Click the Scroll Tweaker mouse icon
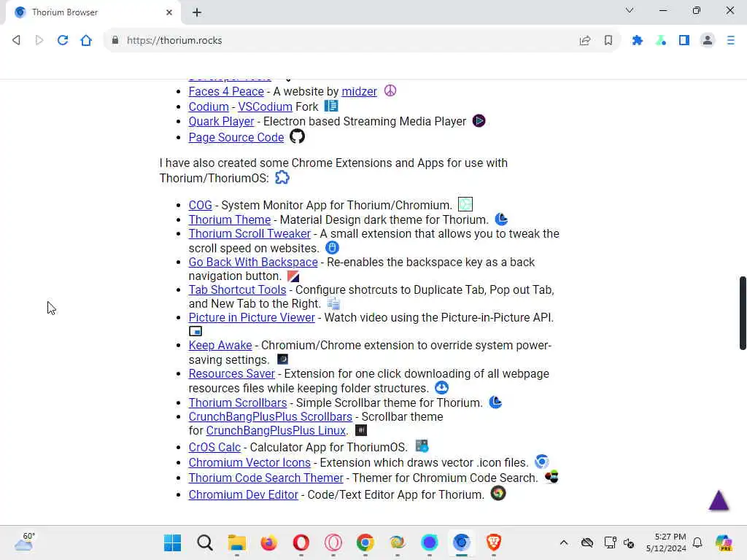The width and height of the screenshot is (747, 560). [x=332, y=248]
